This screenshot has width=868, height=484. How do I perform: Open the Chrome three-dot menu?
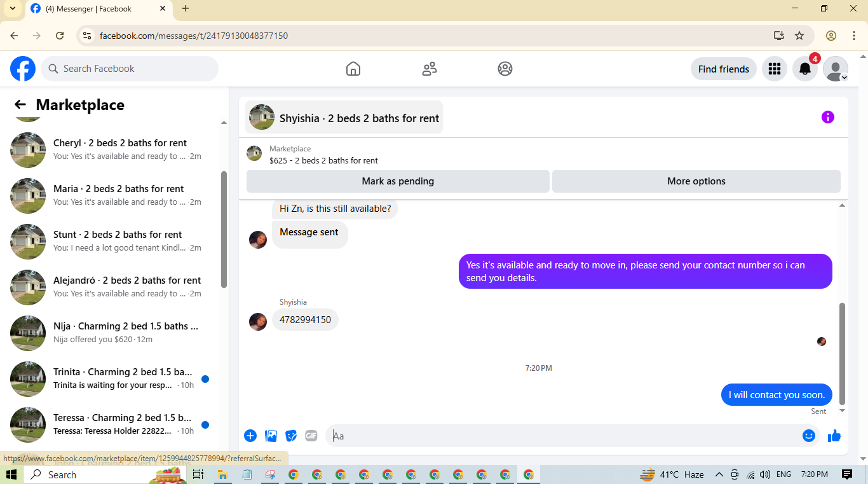click(855, 36)
